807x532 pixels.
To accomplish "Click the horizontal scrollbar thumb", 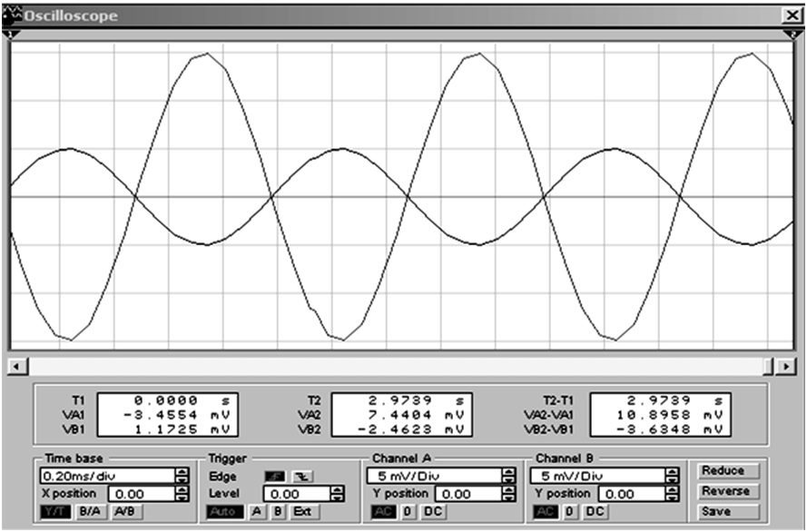I will [x=768, y=367].
